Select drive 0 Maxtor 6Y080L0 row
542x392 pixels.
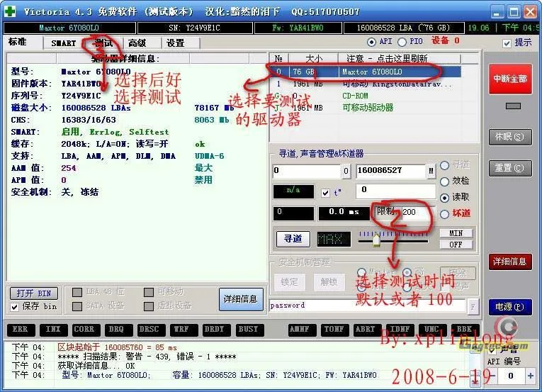[x=366, y=72]
